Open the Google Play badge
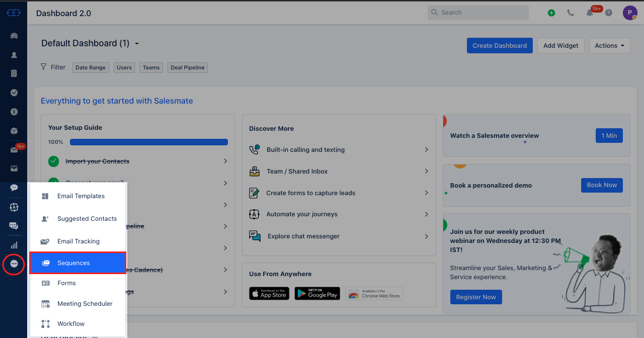Image resolution: width=644 pixels, height=338 pixels. pyautogui.click(x=317, y=293)
